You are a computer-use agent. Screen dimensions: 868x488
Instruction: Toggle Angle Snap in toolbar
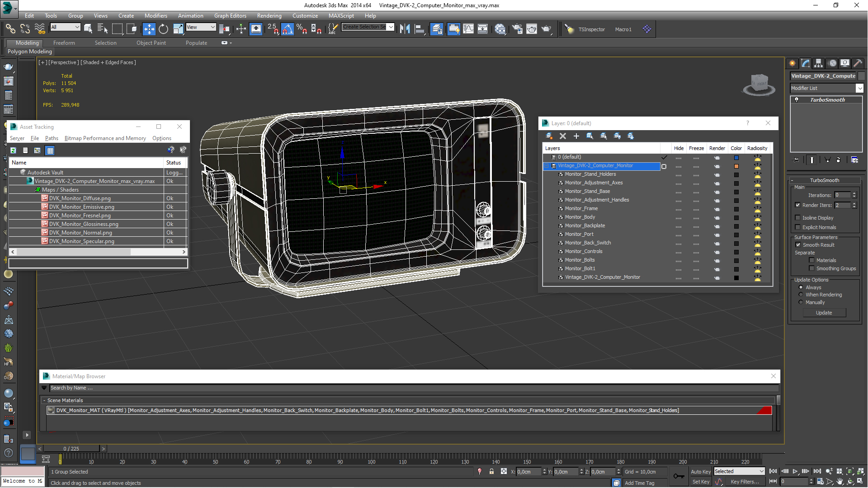click(x=288, y=29)
